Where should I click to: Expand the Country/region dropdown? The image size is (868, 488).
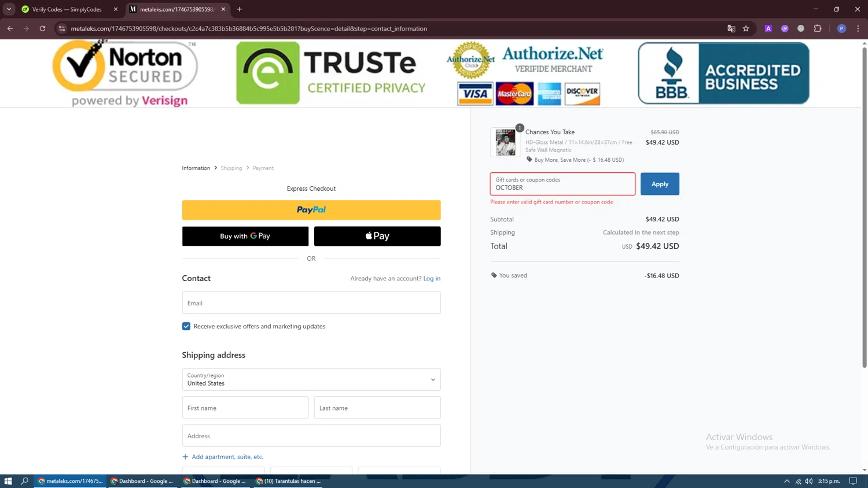(311, 379)
